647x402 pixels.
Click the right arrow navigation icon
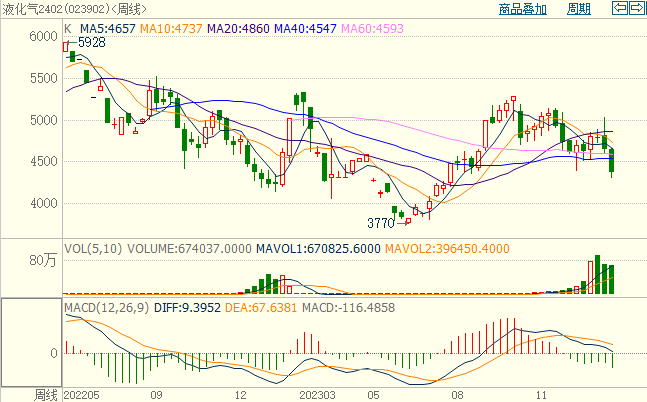click(x=636, y=9)
